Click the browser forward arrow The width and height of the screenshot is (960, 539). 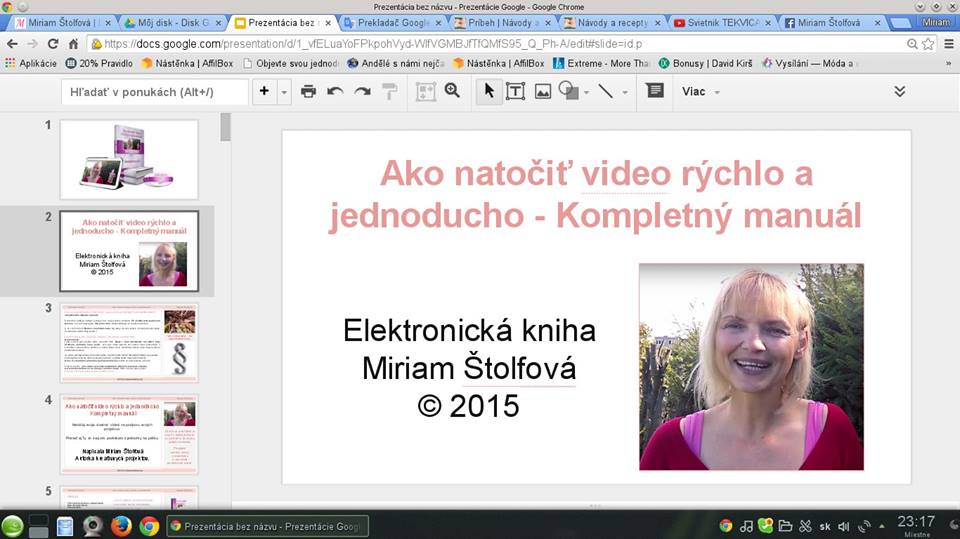[x=32, y=44]
